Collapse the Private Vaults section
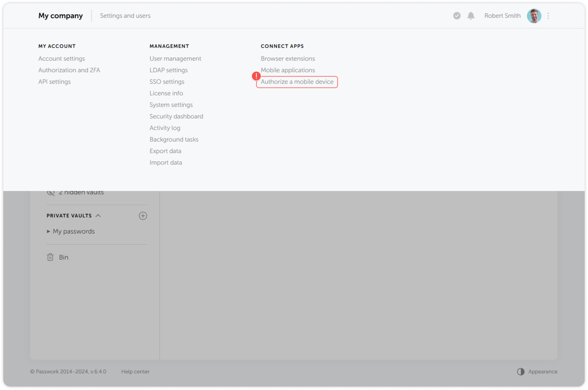The width and height of the screenshot is (588, 390). tap(98, 215)
